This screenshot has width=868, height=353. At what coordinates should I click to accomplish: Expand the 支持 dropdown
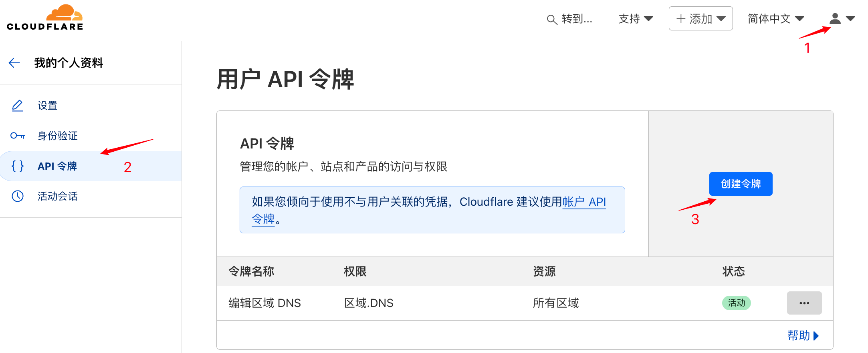point(636,18)
